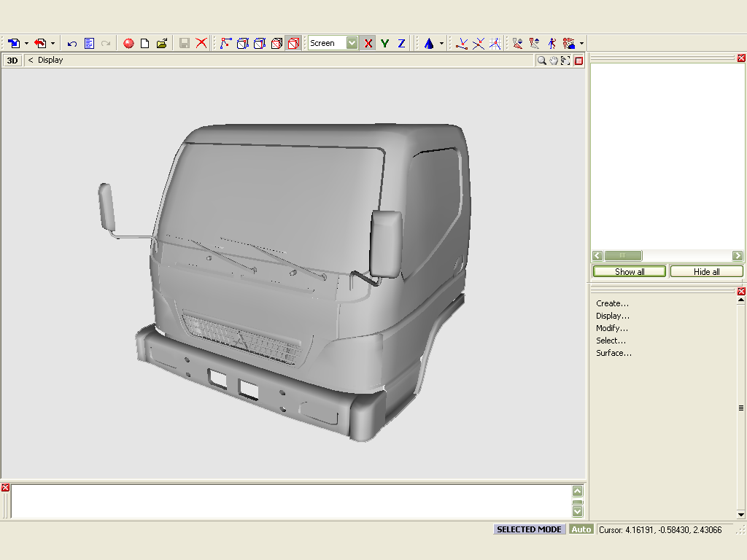Image resolution: width=747 pixels, height=560 pixels.
Task: Open a file with the folder icon
Action: point(162,43)
